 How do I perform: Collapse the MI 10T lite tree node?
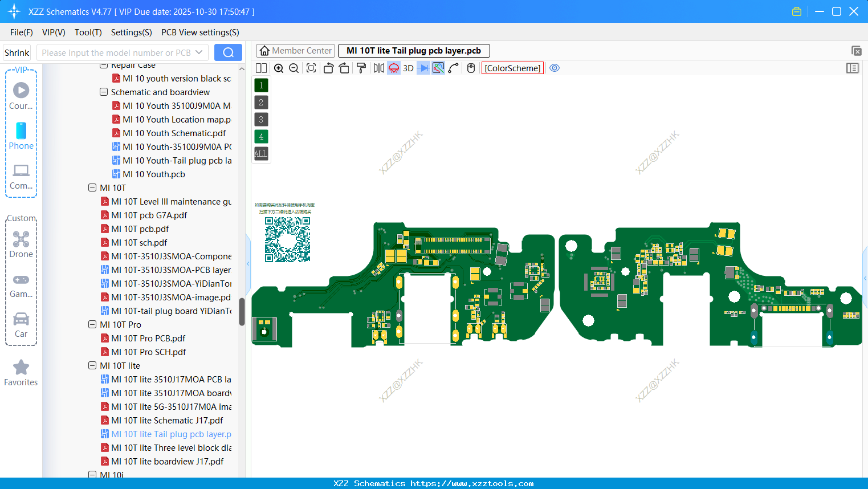pyautogui.click(x=92, y=365)
